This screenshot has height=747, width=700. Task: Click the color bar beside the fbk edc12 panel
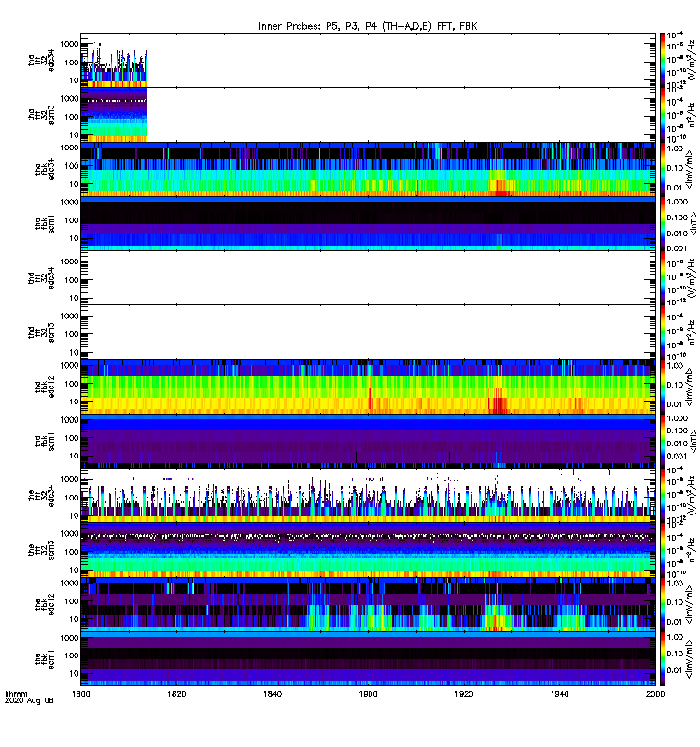tap(662, 604)
